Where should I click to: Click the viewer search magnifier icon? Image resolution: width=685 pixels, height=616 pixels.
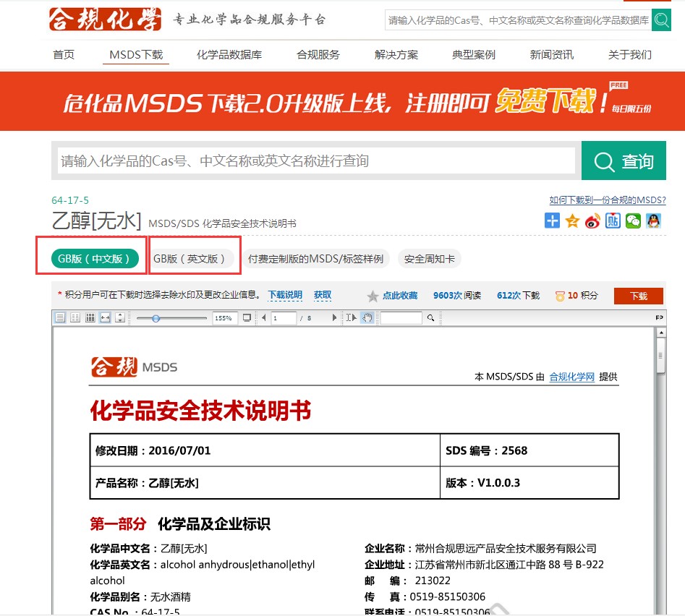point(431,317)
